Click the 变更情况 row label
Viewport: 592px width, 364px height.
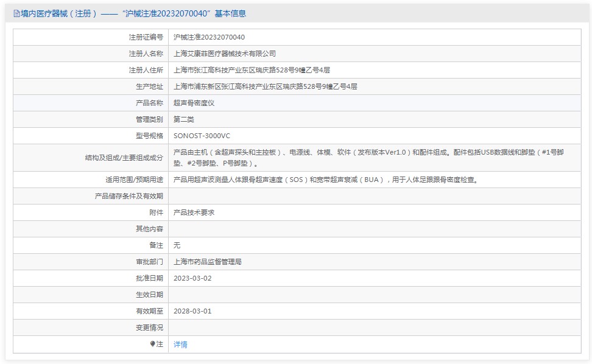(149, 327)
